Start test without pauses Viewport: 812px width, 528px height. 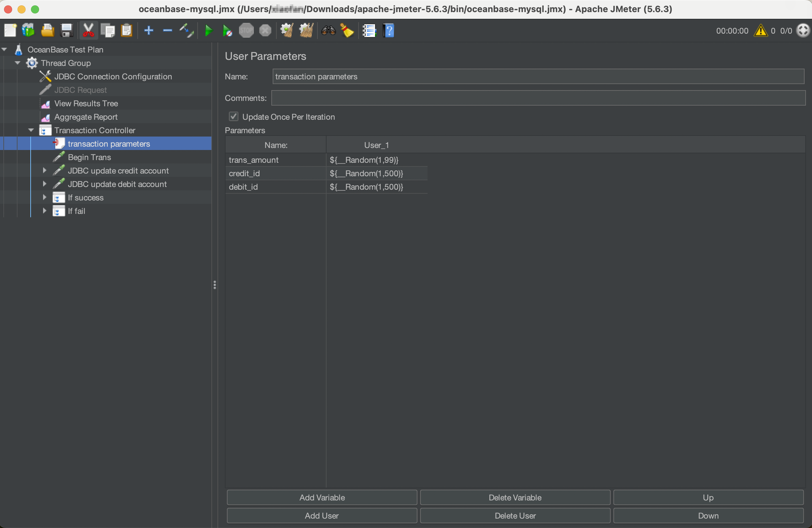tap(227, 30)
